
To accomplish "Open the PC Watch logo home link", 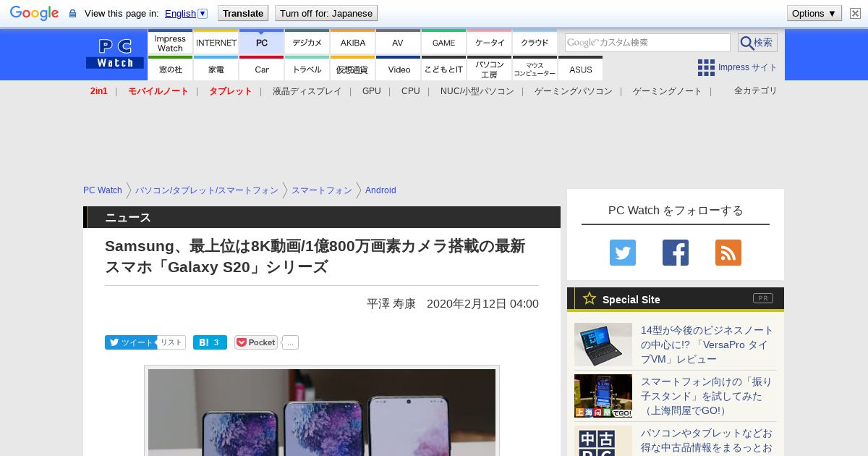I will (x=115, y=54).
